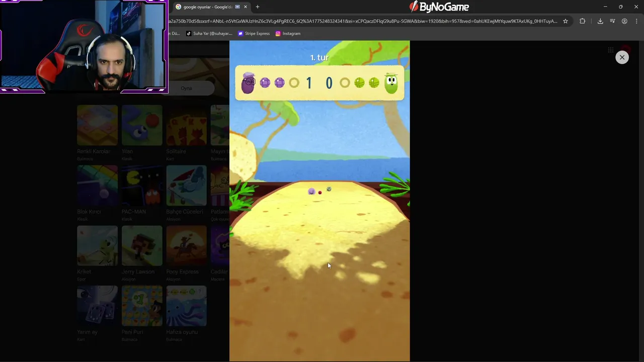Click the '1. tur' round label
The image size is (644, 362).
(x=319, y=58)
